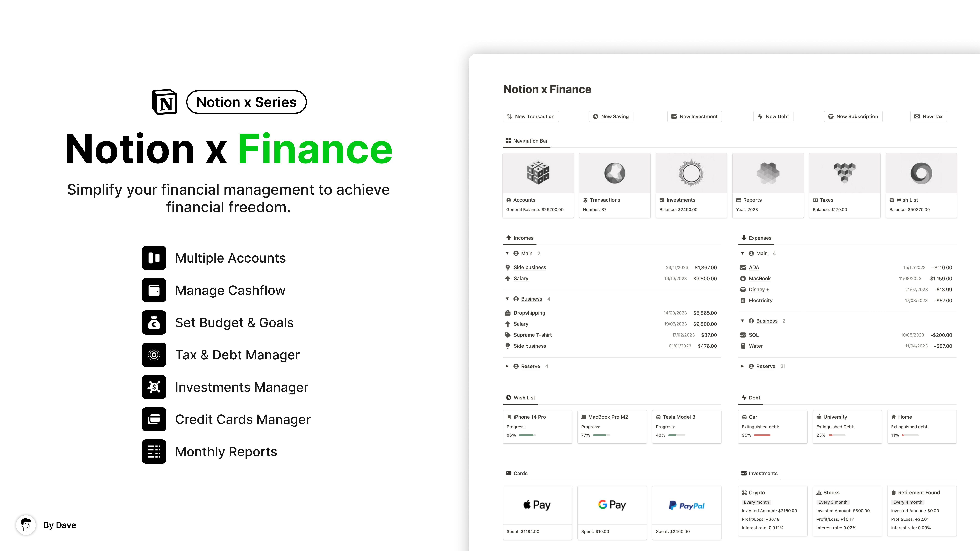The width and height of the screenshot is (980, 551).
Task: Open the Google Pay card
Action: tap(612, 513)
